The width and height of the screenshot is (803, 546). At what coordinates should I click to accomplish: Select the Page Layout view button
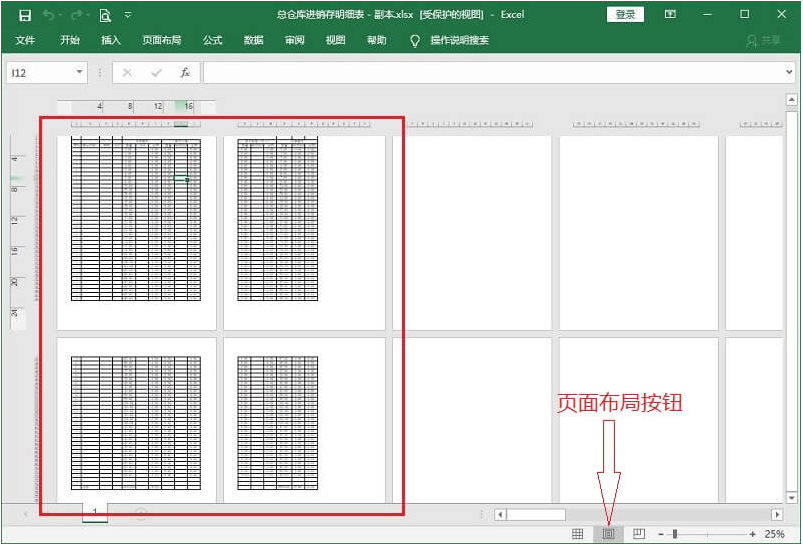pos(608,535)
